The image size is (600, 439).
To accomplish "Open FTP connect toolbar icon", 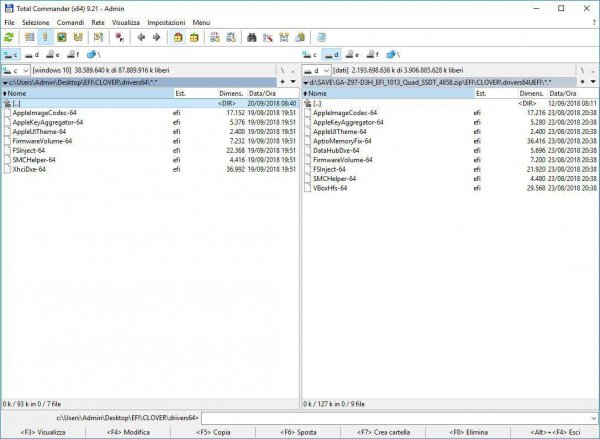I will (213, 37).
